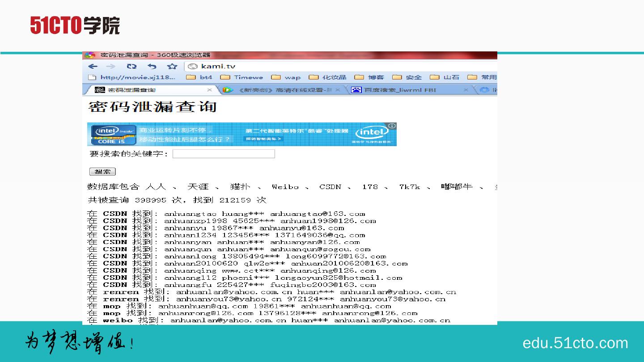The width and height of the screenshot is (644, 362).
Task: Open the bt4 bookmark folder
Action: 199,77
